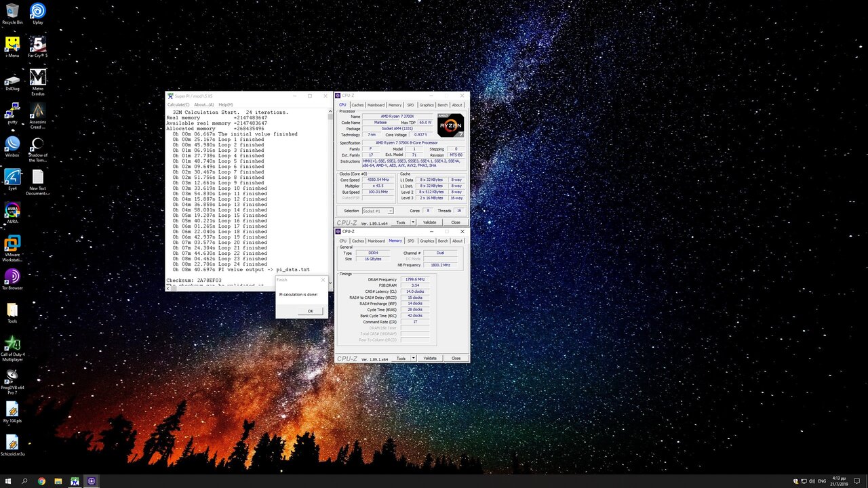Image resolution: width=868 pixels, height=488 pixels.
Task: Click Tools button in upper CPU-Z window
Action: coord(401,222)
